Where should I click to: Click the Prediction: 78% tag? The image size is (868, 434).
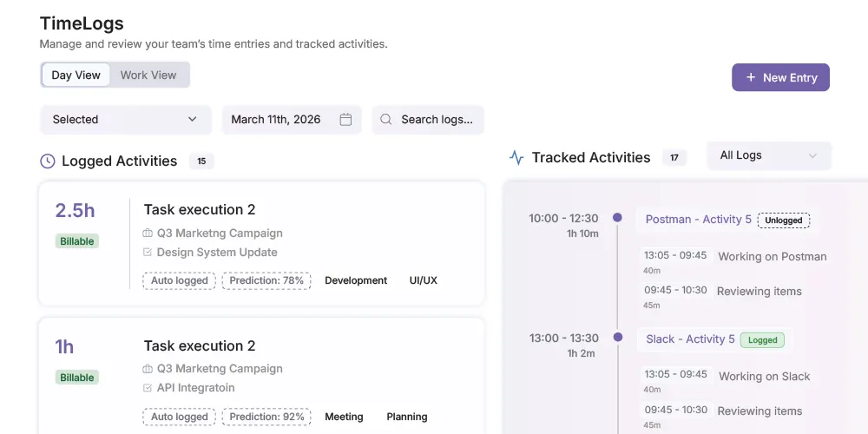point(266,280)
